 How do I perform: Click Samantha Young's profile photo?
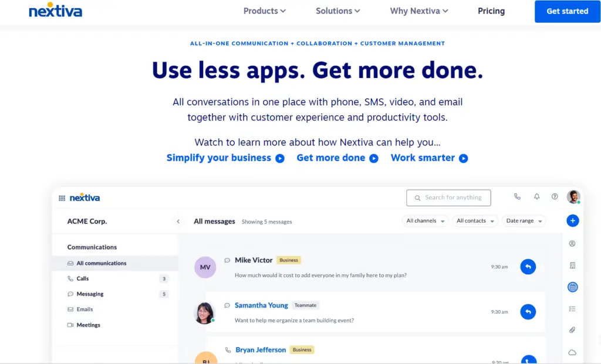click(205, 312)
